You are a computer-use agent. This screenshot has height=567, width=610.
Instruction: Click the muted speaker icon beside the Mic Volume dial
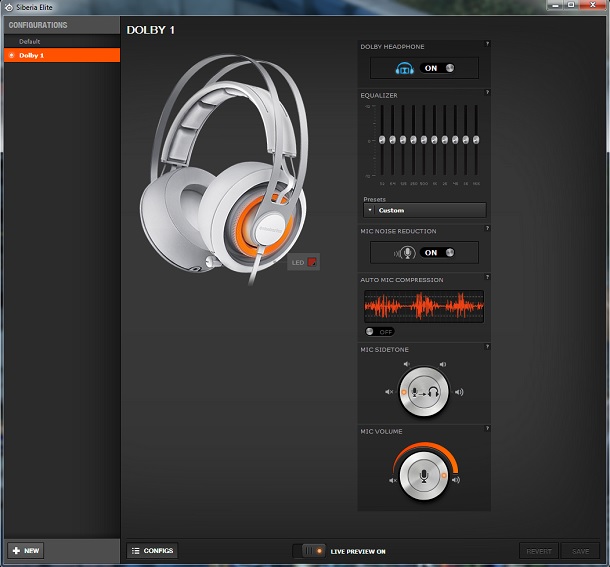(393, 480)
